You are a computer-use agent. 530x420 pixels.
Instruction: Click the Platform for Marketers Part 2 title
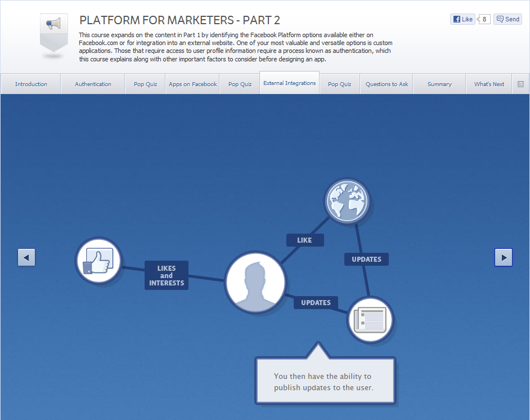tap(179, 20)
